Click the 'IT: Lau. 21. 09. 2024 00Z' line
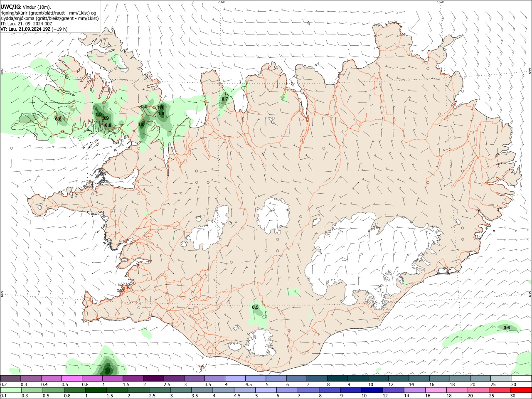 point(26,24)
